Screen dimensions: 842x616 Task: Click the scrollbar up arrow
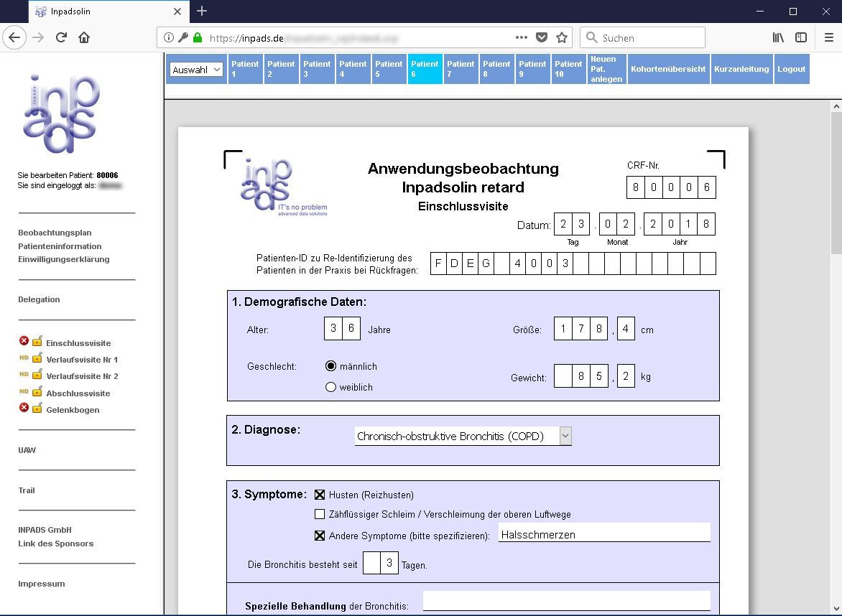click(x=836, y=106)
